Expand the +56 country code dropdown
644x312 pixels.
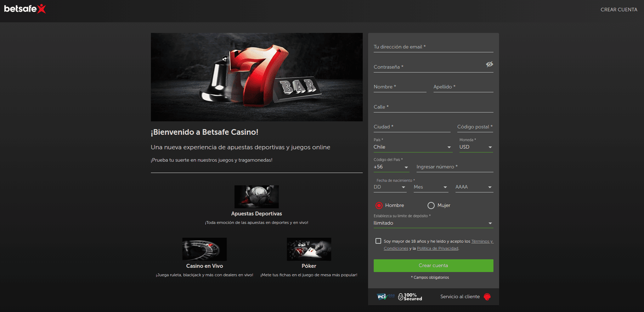(x=391, y=167)
